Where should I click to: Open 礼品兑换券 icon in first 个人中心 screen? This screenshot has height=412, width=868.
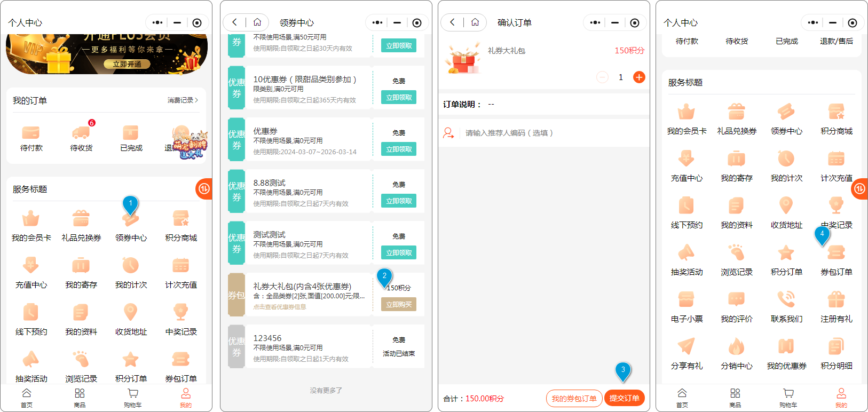[81, 218]
